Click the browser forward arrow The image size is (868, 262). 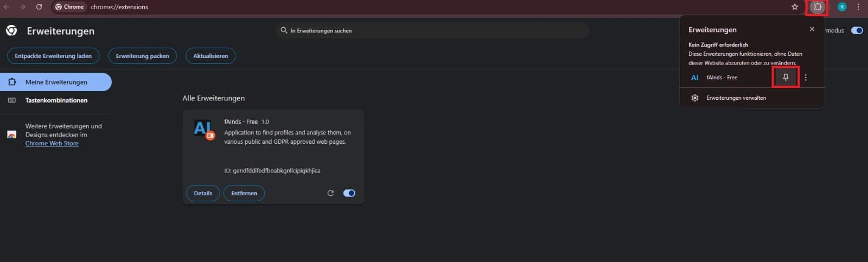(x=23, y=7)
